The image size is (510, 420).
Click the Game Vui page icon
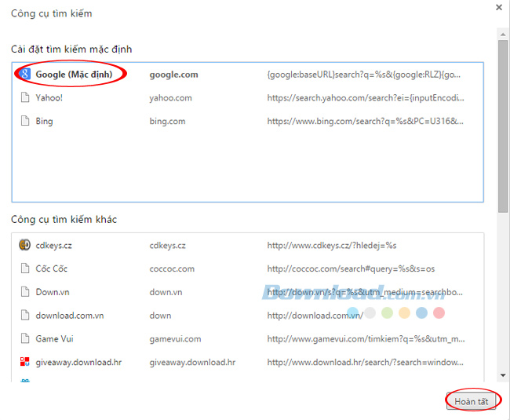point(25,338)
